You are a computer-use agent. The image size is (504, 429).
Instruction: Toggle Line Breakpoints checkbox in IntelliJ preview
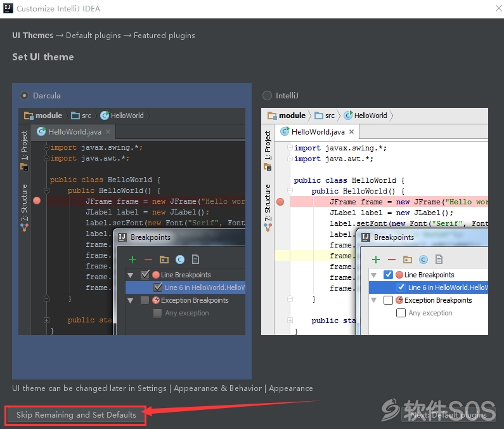coord(388,275)
